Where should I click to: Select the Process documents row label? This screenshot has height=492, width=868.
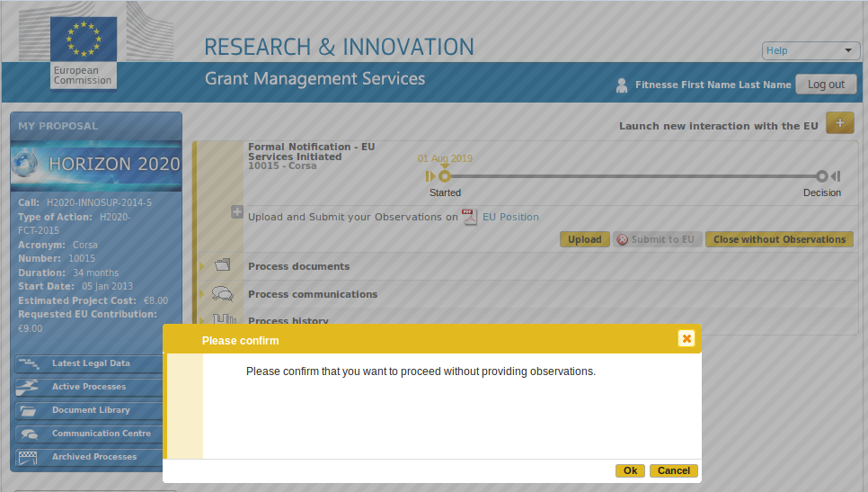[x=299, y=266]
